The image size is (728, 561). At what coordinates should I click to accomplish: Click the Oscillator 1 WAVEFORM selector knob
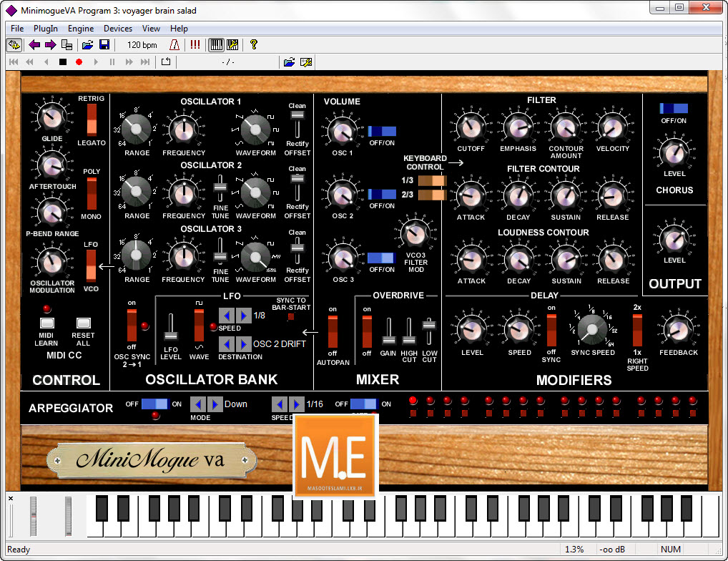(255, 130)
